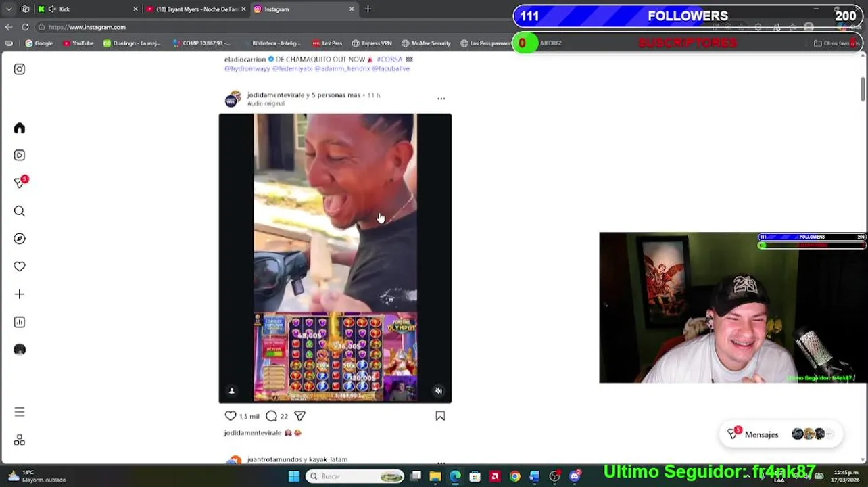This screenshot has height=487, width=868.
Task: Open the Explore compass icon
Action: click(x=20, y=239)
